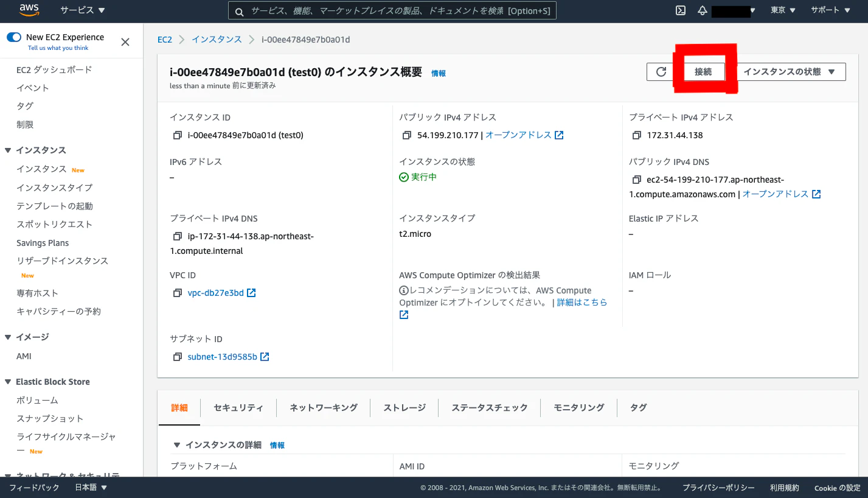Copy public IPv4 address 54.199.210.177
Screen dimensions: 868x498
point(407,135)
